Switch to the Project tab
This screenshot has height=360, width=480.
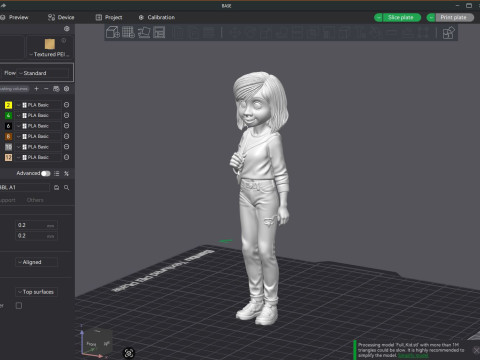[109, 17]
